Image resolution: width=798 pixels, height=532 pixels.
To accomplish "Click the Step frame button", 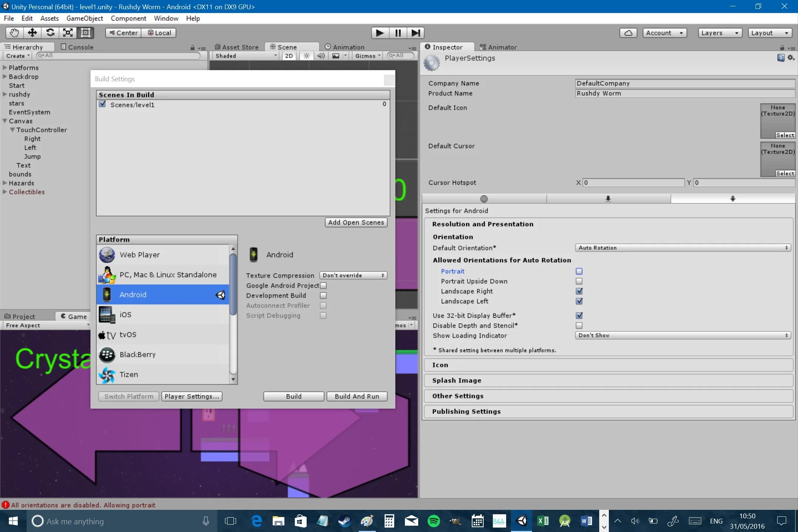I will pyautogui.click(x=415, y=33).
